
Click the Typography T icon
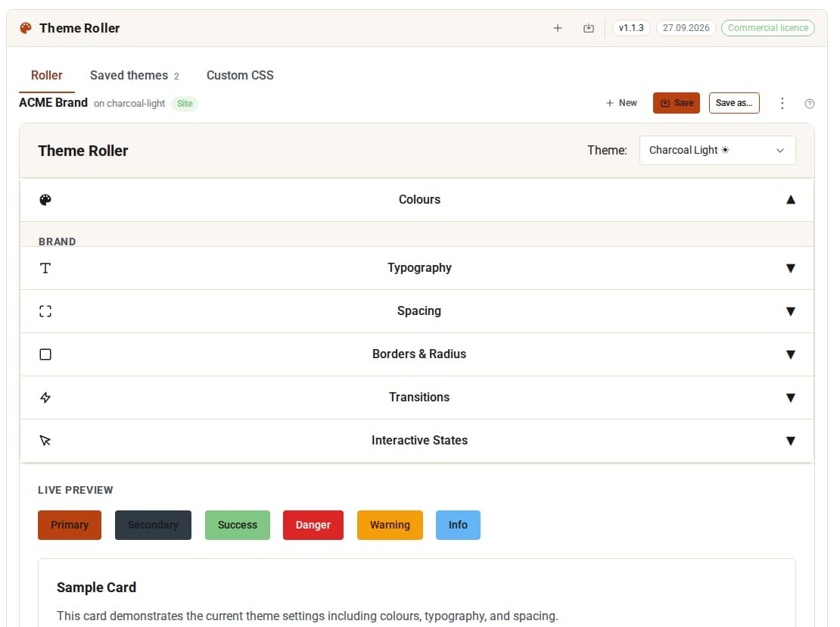45,268
